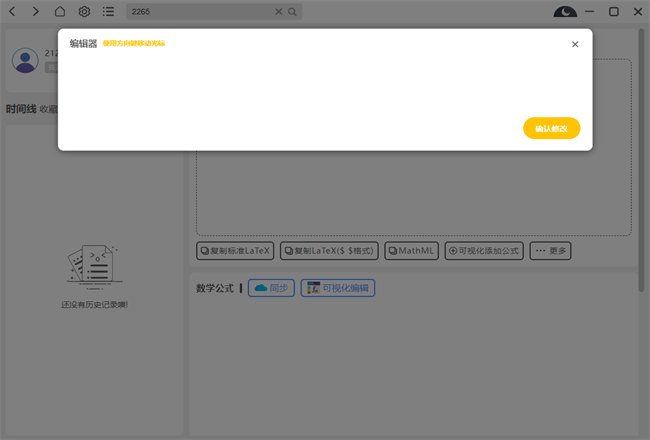Click the user avatar icon
The width and height of the screenshot is (650, 440).
[25, 60]
